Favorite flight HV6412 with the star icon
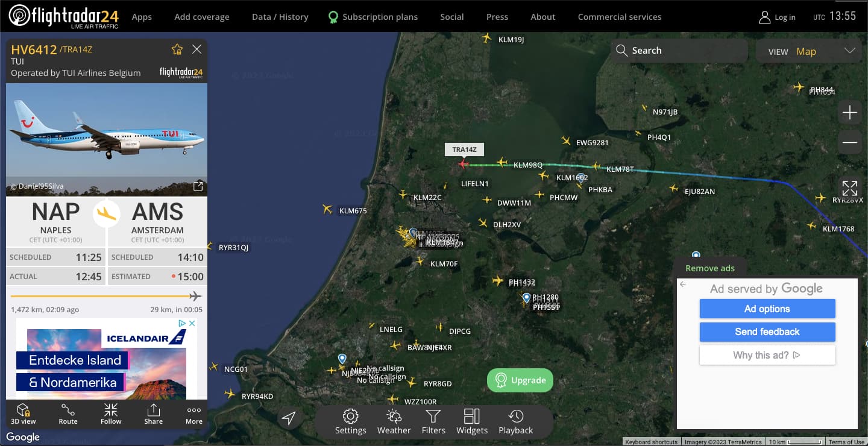 pos(177,49)
